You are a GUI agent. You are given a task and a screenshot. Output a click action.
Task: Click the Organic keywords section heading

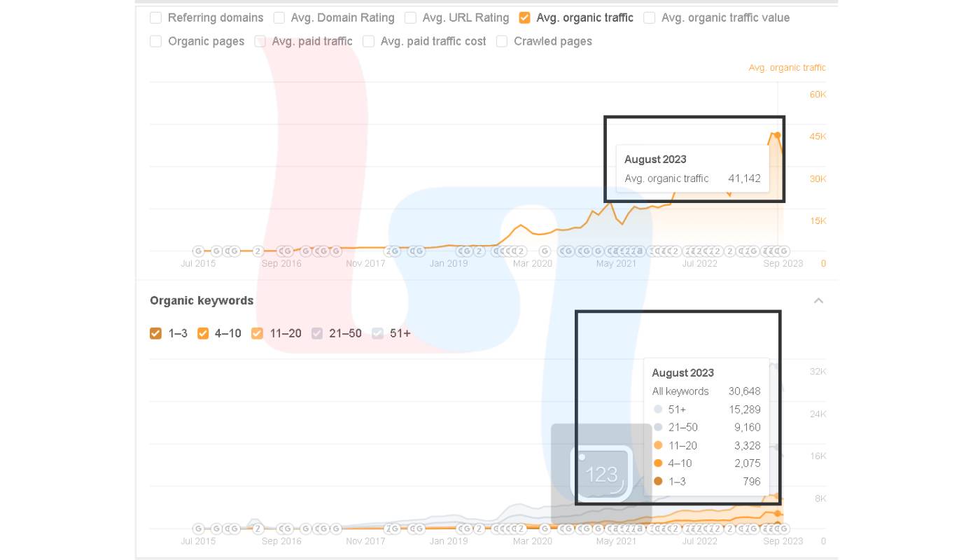tap(202, 301)
